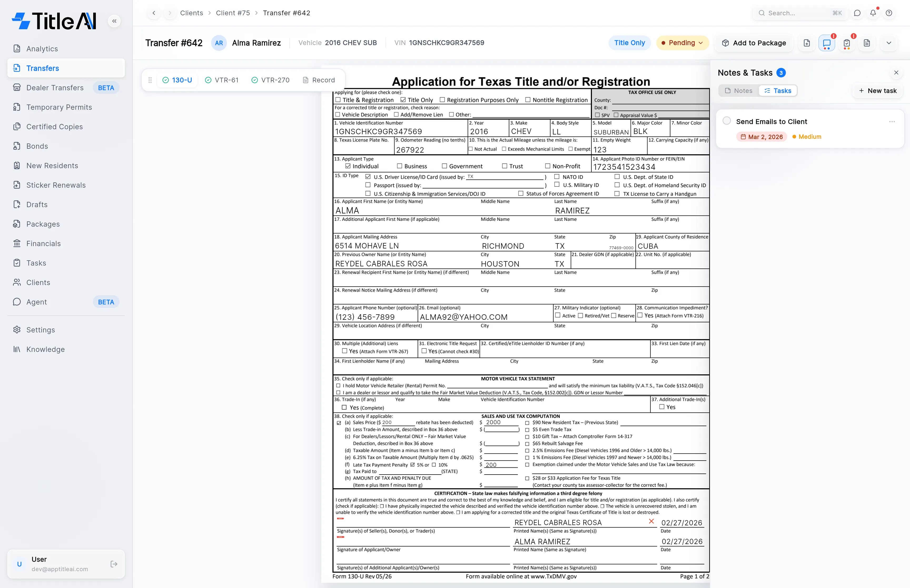Open the Record tab
The width and height of the screenshot is (910, 588).
coord(319,80)
